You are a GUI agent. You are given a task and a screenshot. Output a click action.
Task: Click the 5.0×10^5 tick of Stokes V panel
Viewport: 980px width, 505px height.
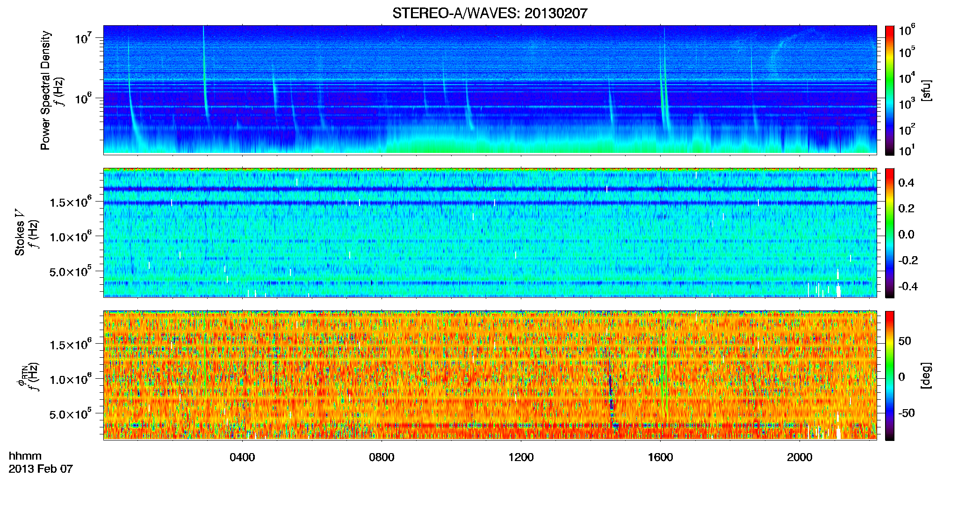70,271
